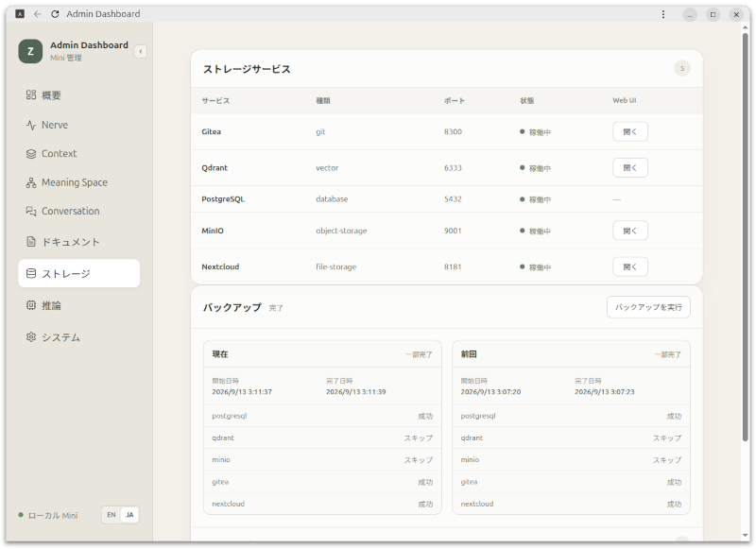The width and height of the screenshot is (756, 549).
Task: Click the Meaning Space nodes icon
Action: pos(31,182)
